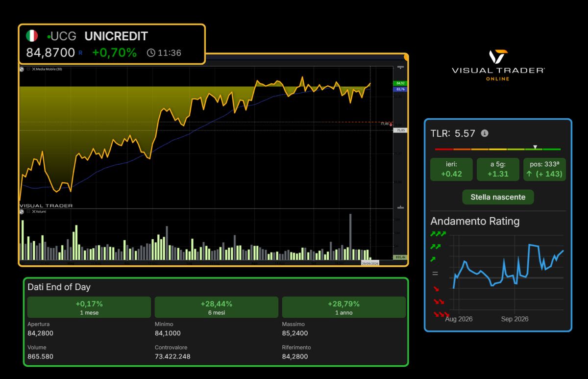Click the round settings icon of Media Mobile panel
Image resolution: width=588 pixels, height=379 pixels.
point(22,69)
